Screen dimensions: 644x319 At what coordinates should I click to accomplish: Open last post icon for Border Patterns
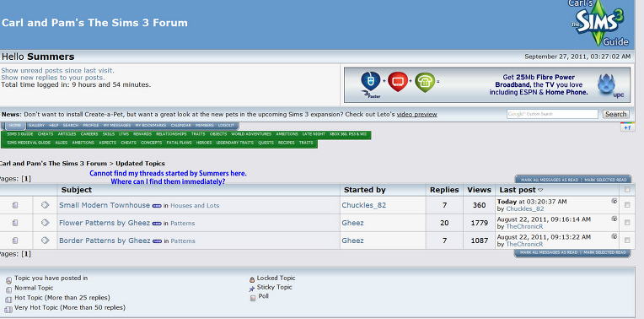click(614, 236)
